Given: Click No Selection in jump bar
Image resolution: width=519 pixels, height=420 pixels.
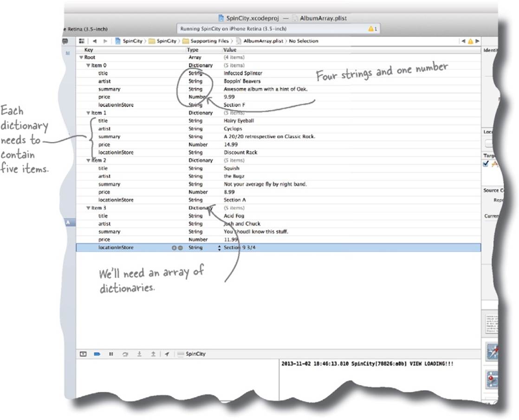Looking at the screenshot, I should [304, 41].
